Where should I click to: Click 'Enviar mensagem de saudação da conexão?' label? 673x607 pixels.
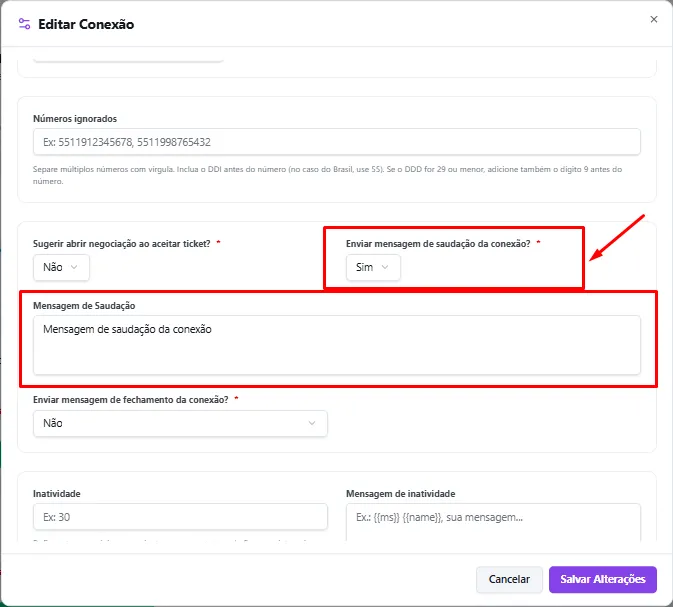click(x=438, y=244)
